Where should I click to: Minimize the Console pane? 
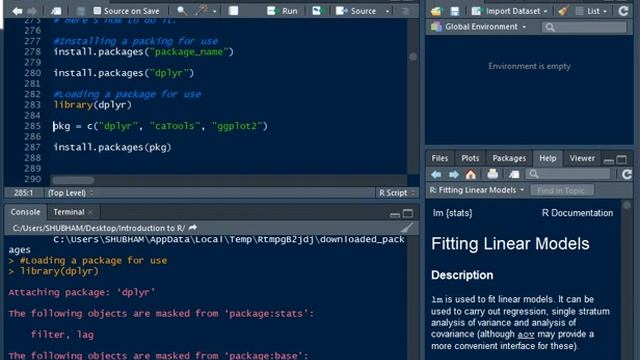395,214
